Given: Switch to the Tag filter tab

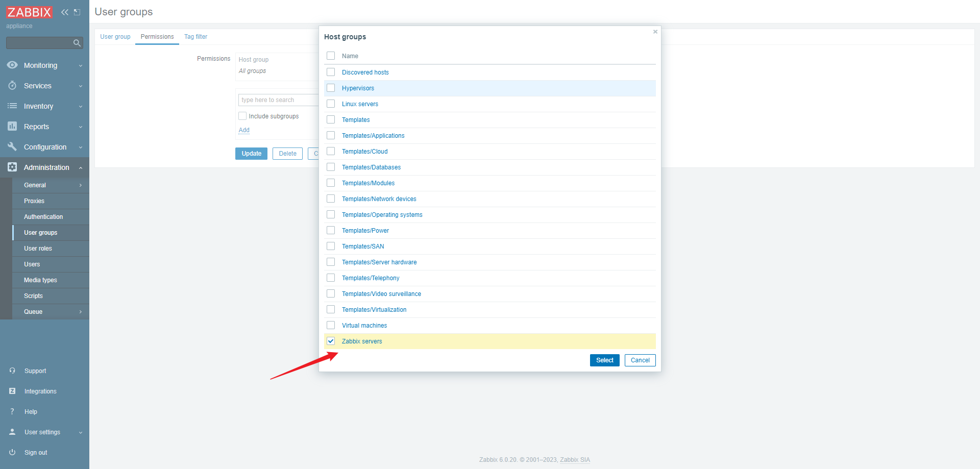Looking at the screenshot, I should [x=195, y=37].
